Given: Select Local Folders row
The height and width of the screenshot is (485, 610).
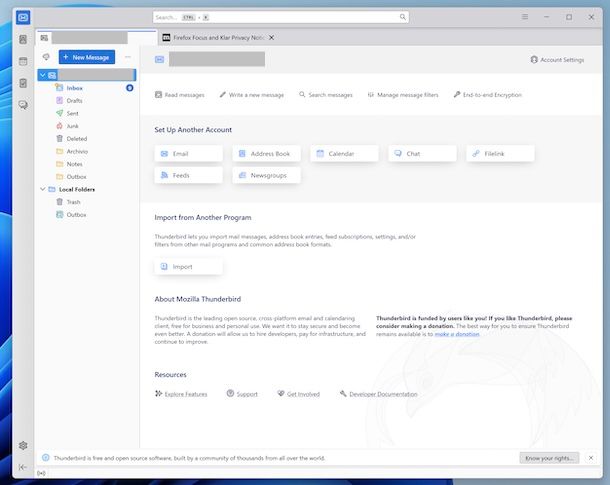Looking at the screenshot, I should click(87, 189).
